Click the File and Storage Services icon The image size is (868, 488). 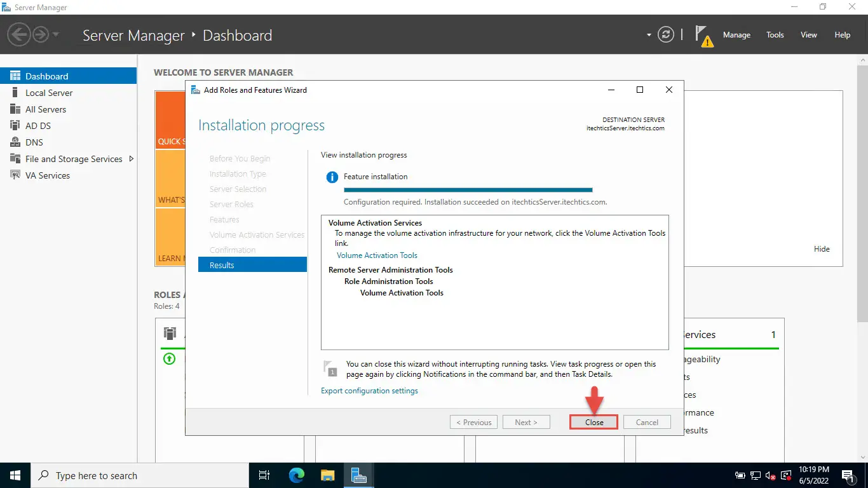click(x=15, y=159)
